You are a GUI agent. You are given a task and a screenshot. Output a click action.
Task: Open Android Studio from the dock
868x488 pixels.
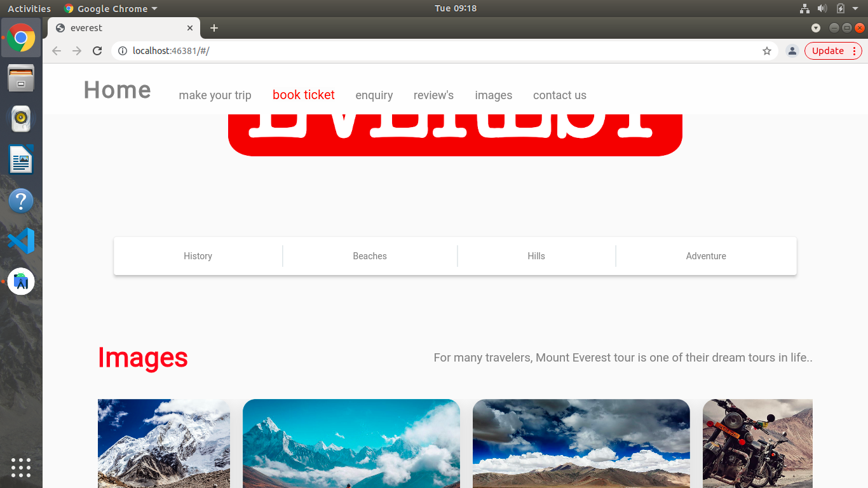(x=21, y=281)
